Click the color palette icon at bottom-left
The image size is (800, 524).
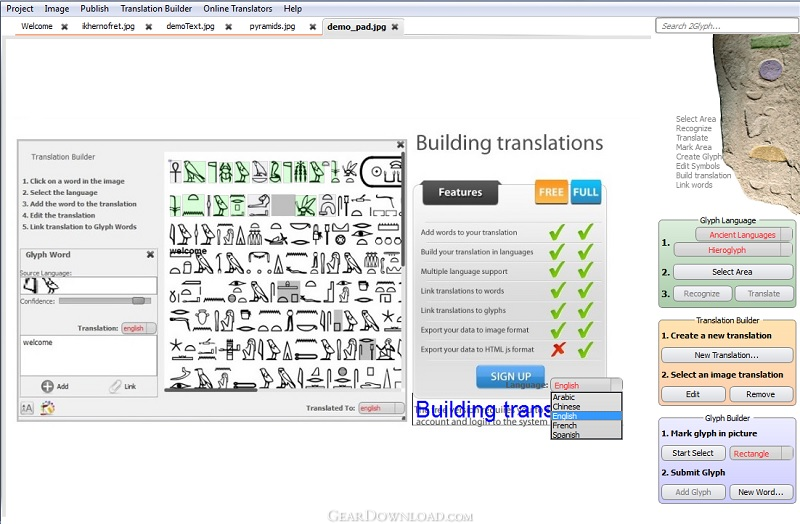point(46,407)
